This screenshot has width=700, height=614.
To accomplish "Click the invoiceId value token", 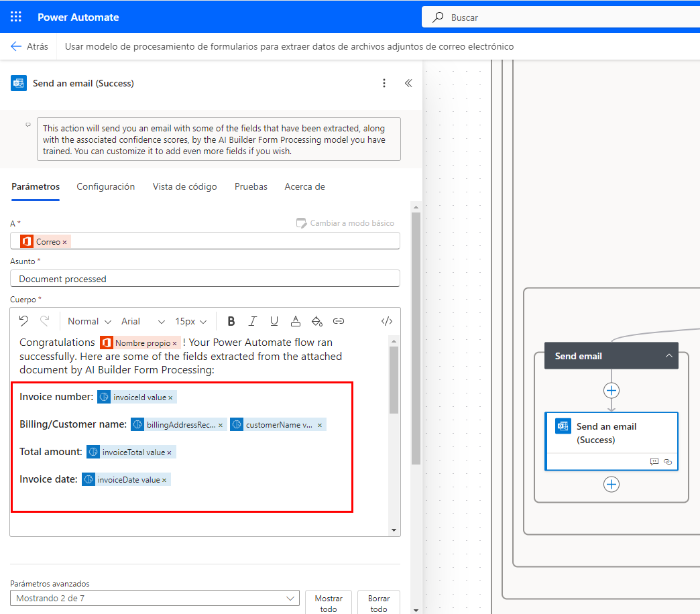I will 137,397.
